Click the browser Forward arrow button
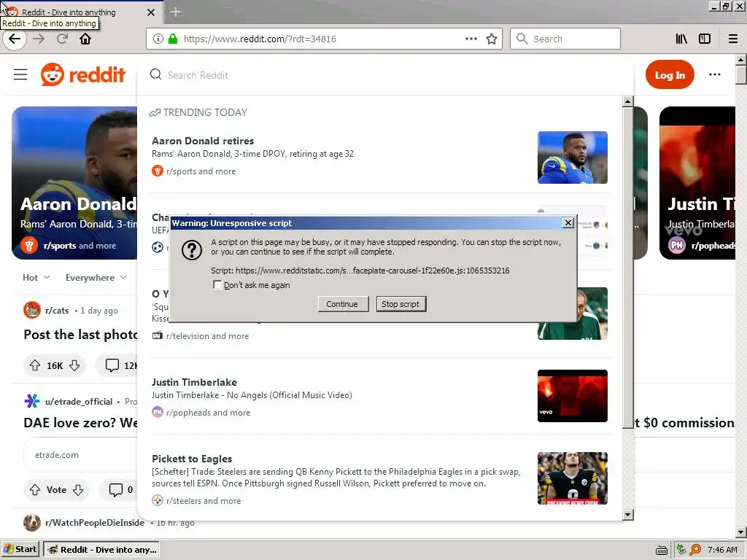The image size is (747, 560). pos(39,39)
